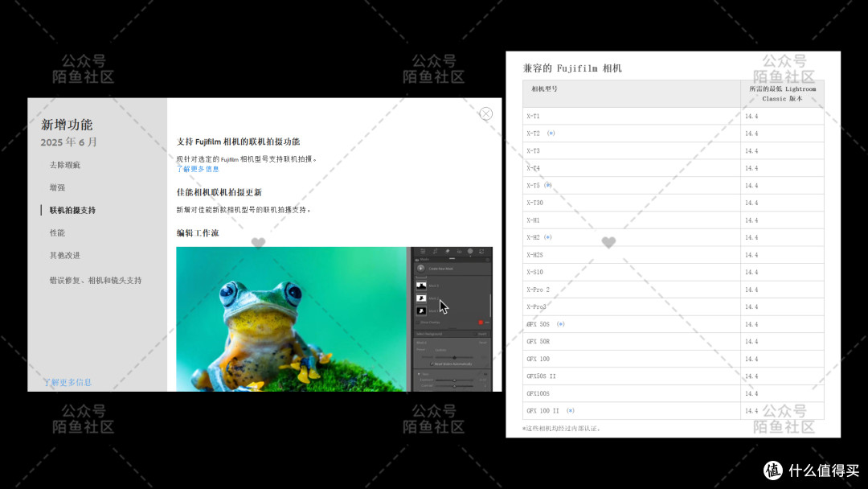The width and height of the screenshot is (868, 489).
Task: Click the 14.4 version in the X-T1 row
Action: tap(751, 117)
